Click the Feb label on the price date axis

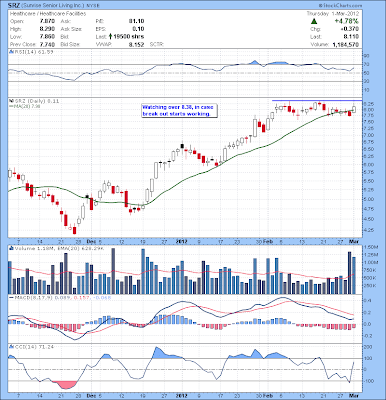point(267,241)
